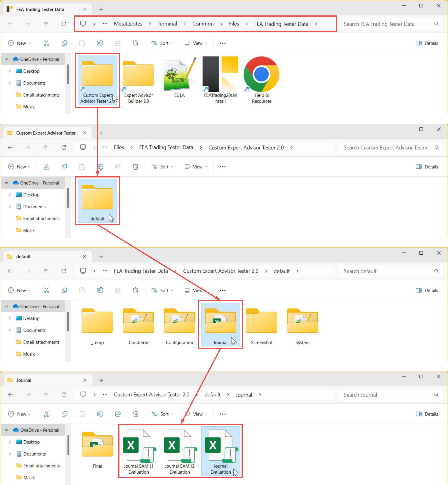Open the Configuration folder
Screen dimensions: 448x485
(x=179, y=326)
